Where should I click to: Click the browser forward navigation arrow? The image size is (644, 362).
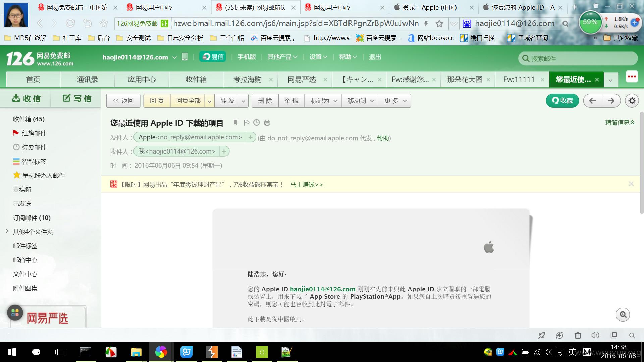54,23
